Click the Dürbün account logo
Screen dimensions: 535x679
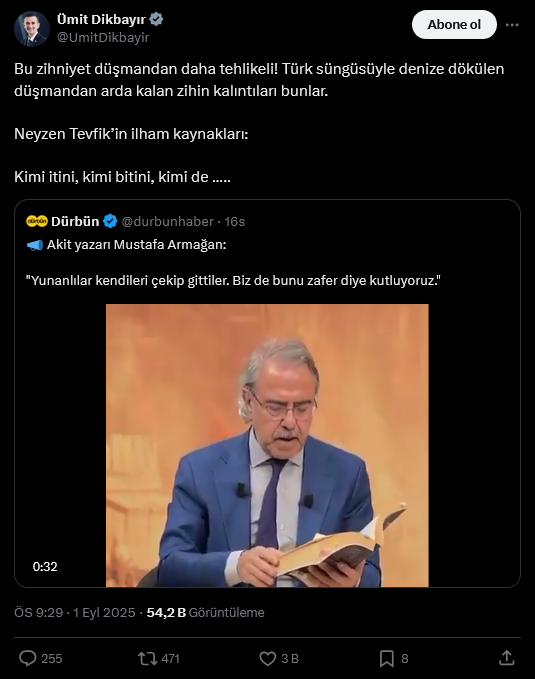(37, 221)
